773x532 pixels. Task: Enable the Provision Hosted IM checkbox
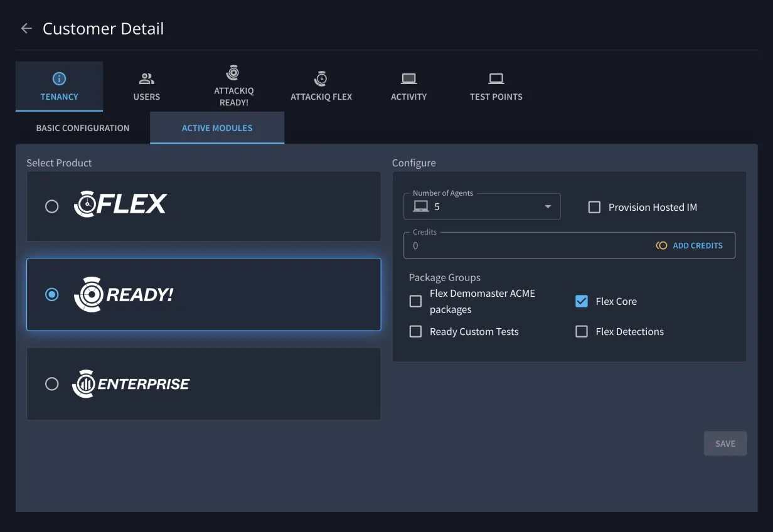click(594, 207)
